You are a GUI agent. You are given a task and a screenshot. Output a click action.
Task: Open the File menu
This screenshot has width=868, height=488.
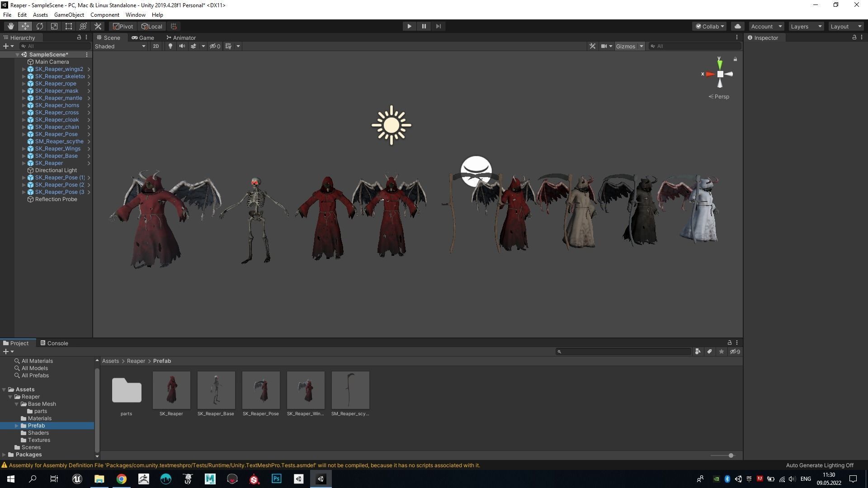click(7, 15)
